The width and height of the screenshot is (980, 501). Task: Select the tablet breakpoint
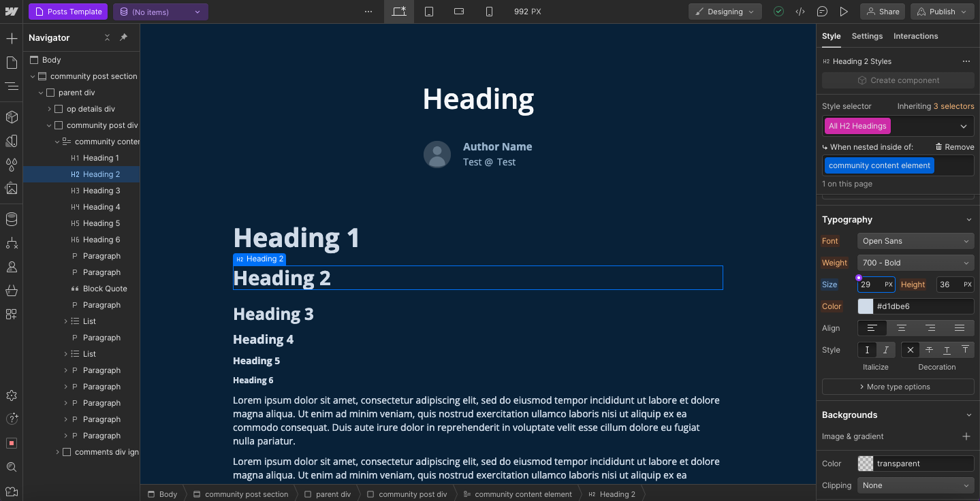pyautogui.click(x=429, y=12)
